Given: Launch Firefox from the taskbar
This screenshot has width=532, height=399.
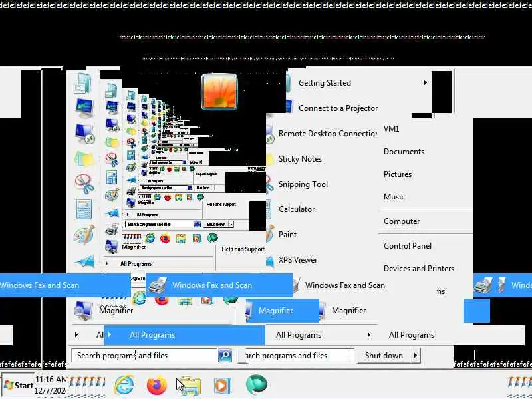Looking at the screenshot, I should tap(157, 385).
